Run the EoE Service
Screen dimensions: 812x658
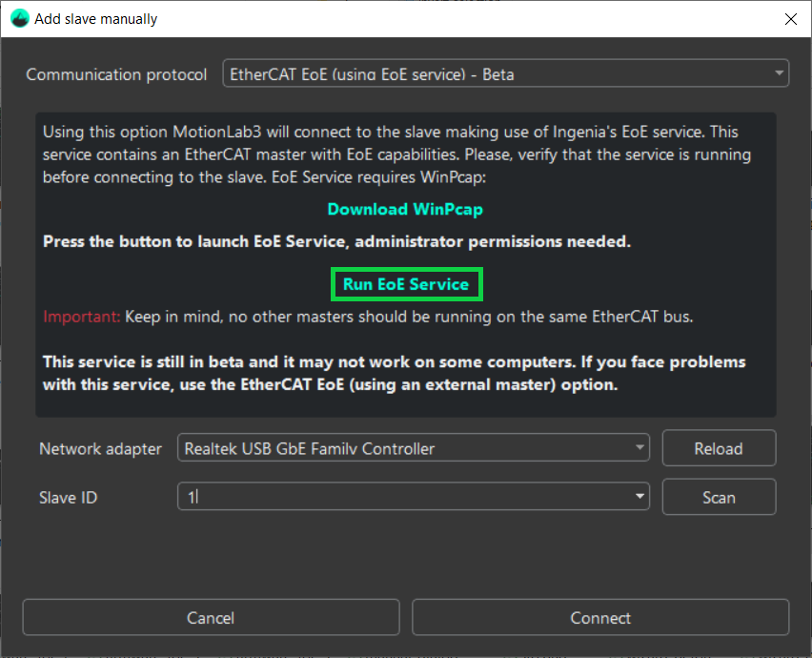[x=406, y=283]
